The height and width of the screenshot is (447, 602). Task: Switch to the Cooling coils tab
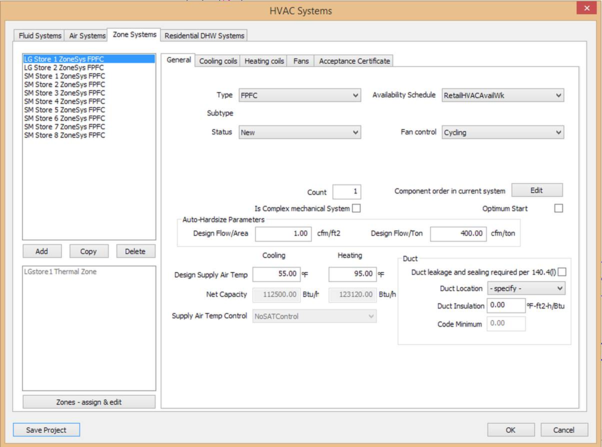218,61
